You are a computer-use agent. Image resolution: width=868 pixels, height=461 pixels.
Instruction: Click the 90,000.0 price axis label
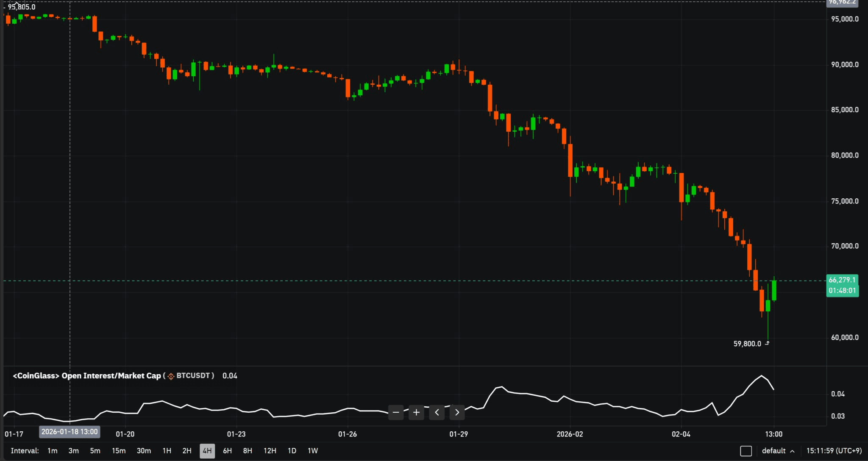pyautogui.click(x=844, y=64)
